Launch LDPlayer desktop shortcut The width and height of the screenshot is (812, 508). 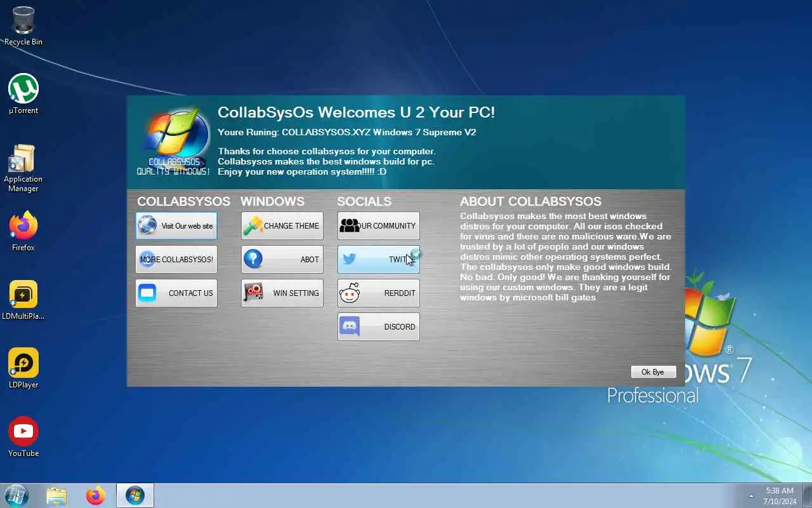(23, 368)
